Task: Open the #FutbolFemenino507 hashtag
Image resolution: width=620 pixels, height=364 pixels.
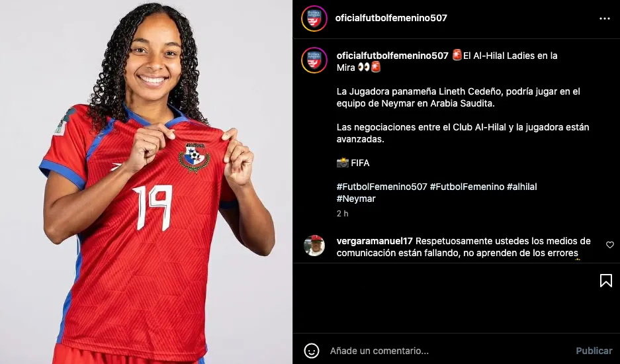Action: pos(382,187)
